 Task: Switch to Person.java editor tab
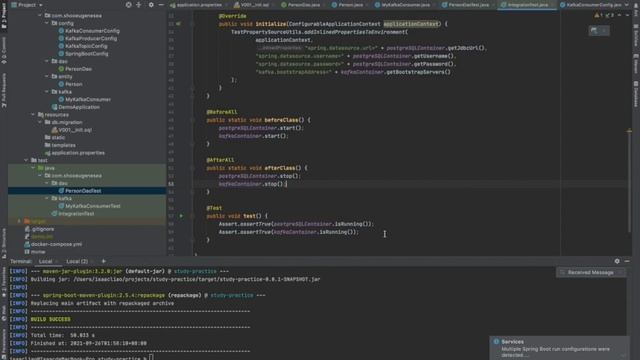click(348, 5)
